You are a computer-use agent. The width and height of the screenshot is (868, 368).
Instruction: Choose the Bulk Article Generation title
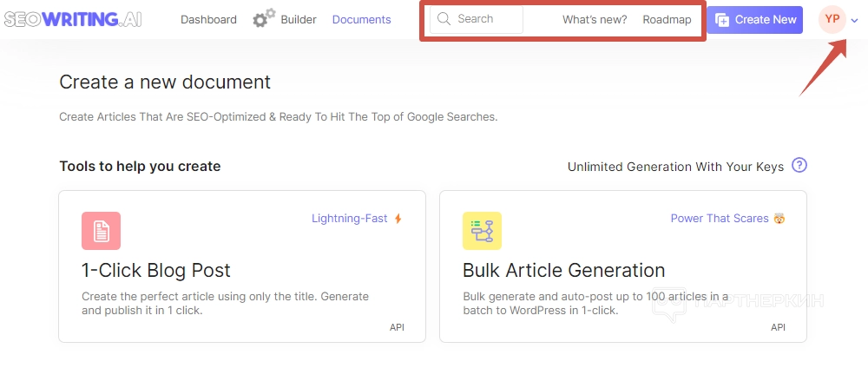pos(563,270)
